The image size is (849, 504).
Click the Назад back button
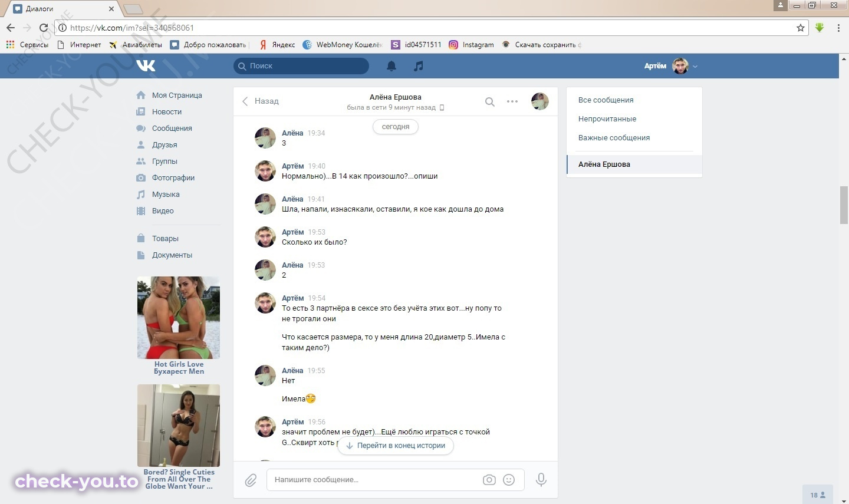[x=261, y=101]
